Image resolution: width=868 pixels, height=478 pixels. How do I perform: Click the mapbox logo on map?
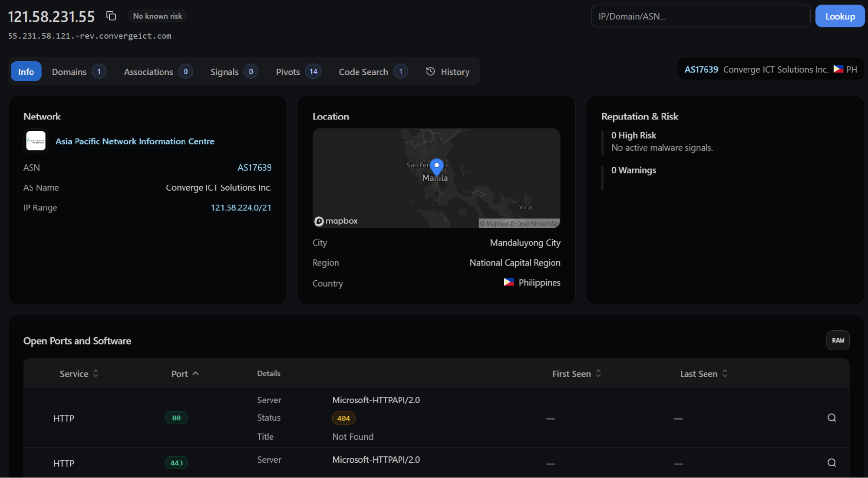click(x=336, y=221)
